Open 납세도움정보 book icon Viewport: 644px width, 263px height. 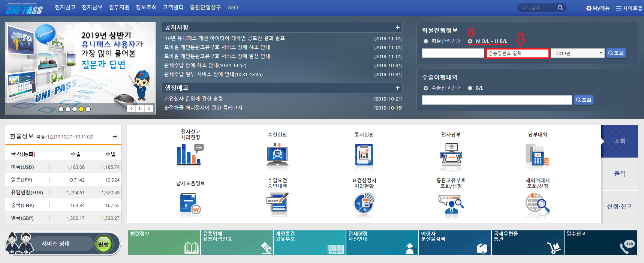pyautogui.click(x=190, y=204)
